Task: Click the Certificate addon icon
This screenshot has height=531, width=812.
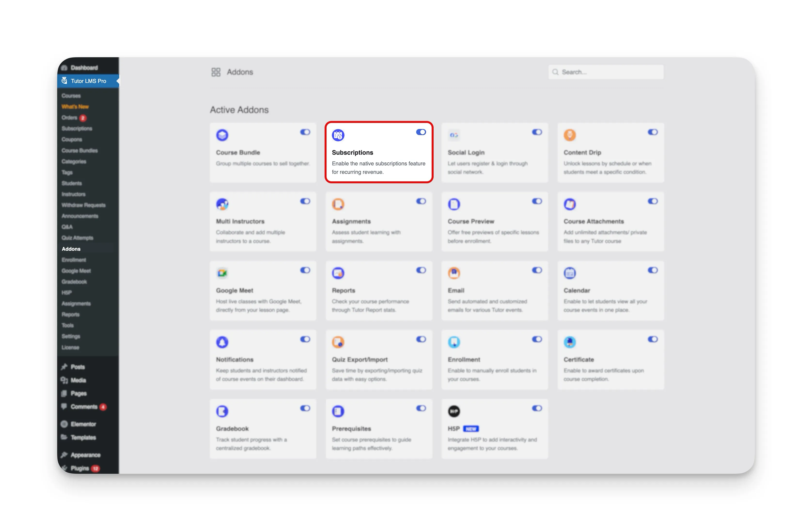Action: pyautogui.click(x=570, y=342)
